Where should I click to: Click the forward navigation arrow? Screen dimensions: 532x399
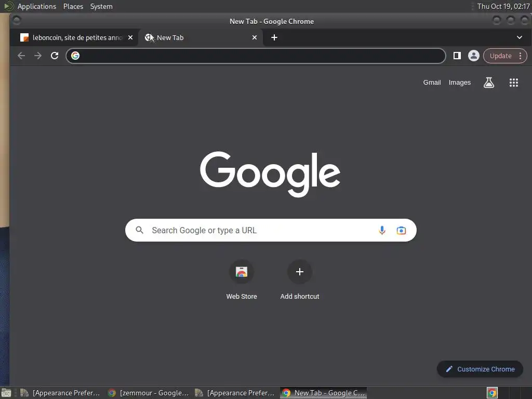[37, 56]
